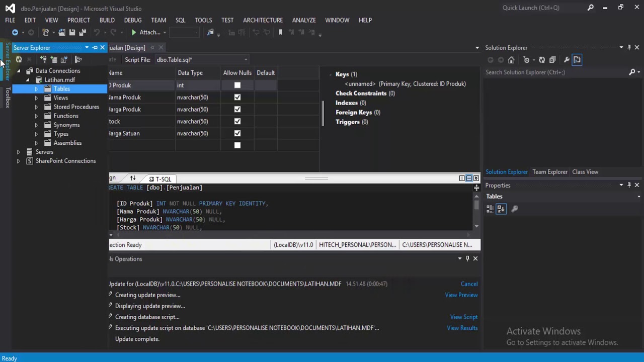Click the New Project toolbar icon
The width and height of the screenshot is (644, 362).
45,32
